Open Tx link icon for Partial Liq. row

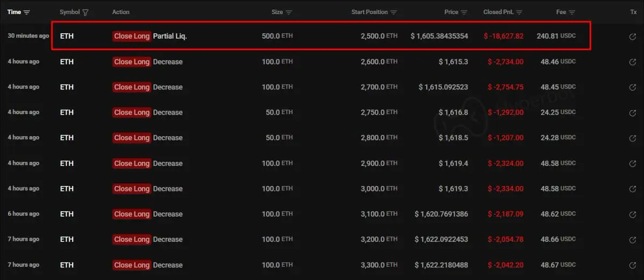[632, 36]
